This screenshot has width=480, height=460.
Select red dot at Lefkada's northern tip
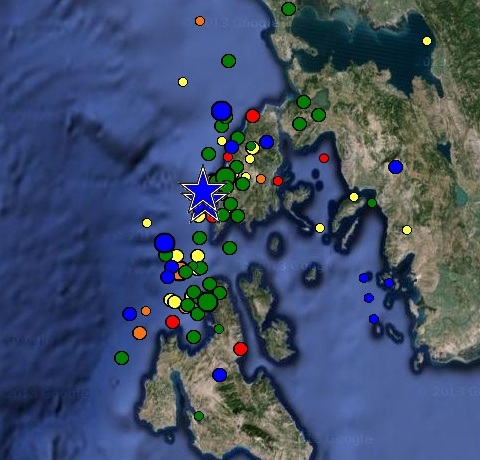pyautogui.click(x=253, y=116)
